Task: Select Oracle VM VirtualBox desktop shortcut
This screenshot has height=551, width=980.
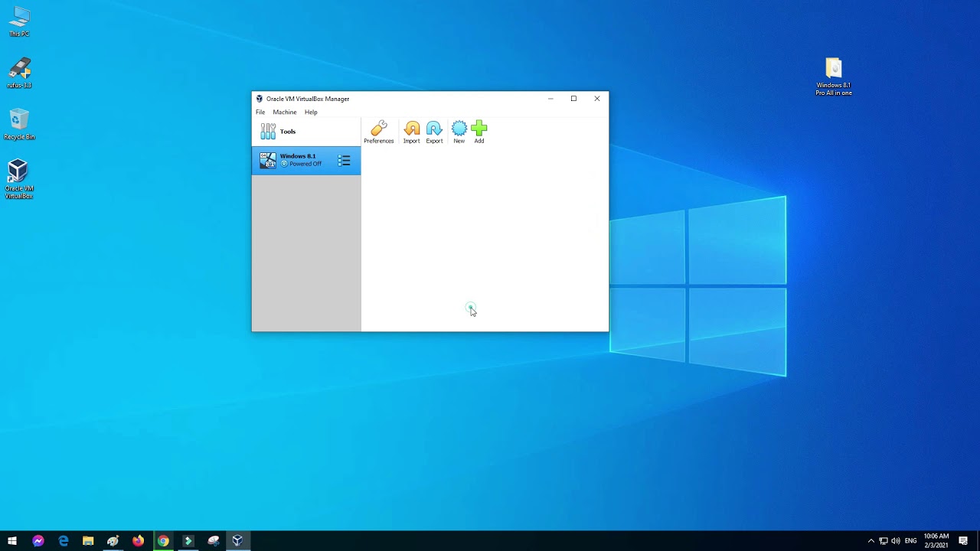Action: coord(19,179)
